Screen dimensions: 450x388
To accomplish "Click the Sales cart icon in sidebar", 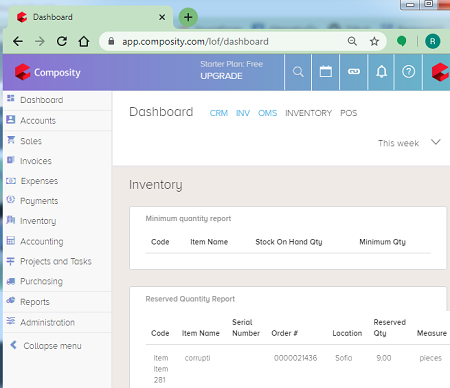I will pyautogui.click(x=11, y=140).
